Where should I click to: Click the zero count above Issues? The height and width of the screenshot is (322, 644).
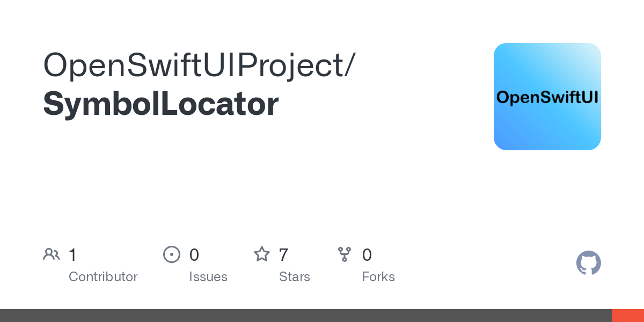point(194,255)
